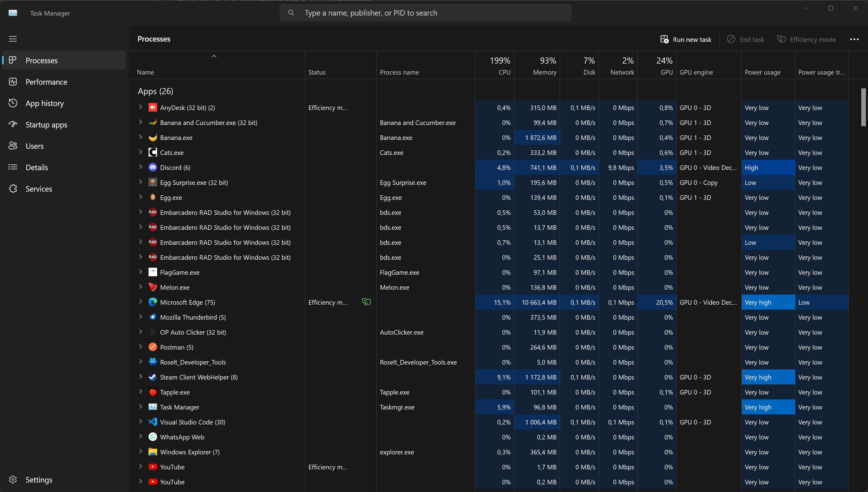Expand the Postman process group
This screenshot has width=868, height=492.
coord(141,347)
